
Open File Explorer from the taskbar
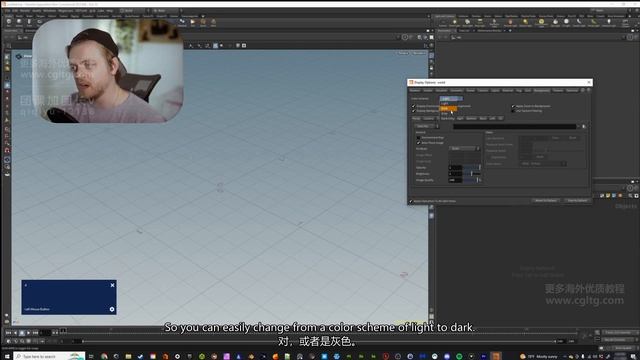(x=128, y=356)
